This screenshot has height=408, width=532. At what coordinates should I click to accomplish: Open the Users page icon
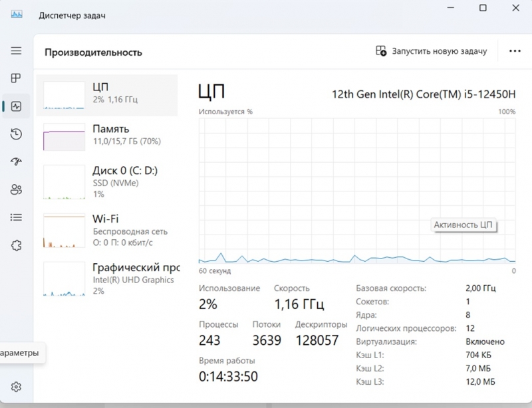click(16, 189)
